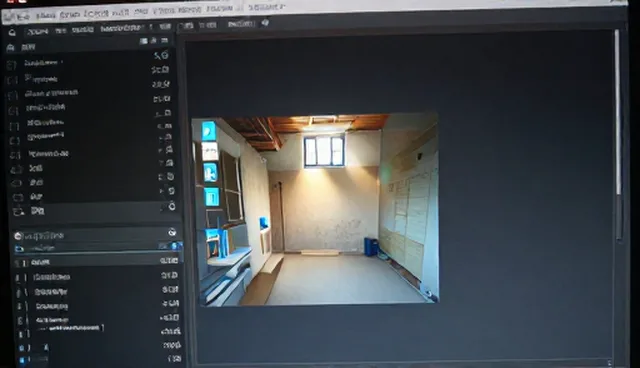Viewport: 640px width, 368px height.
Task: Click the round icon starting the lower panel header
Action: pos(18,236)
